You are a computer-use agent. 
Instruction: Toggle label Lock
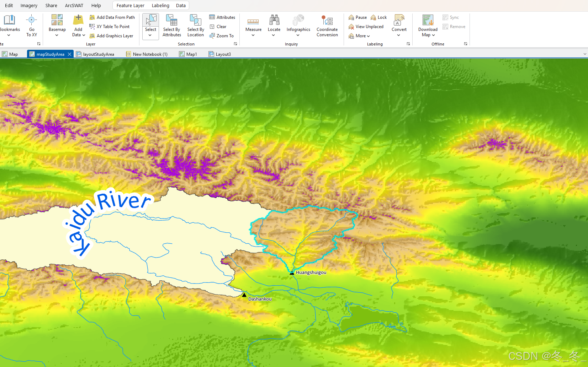tap(378, 17)
